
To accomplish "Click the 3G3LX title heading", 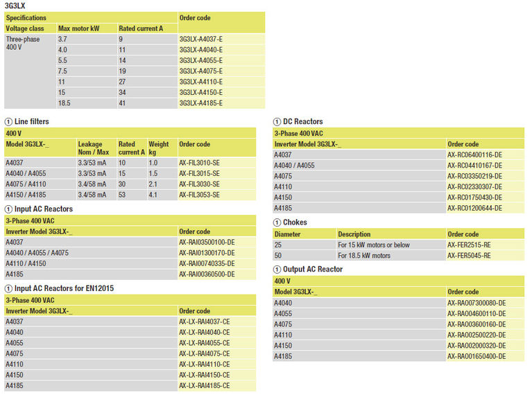I will 14,6.
